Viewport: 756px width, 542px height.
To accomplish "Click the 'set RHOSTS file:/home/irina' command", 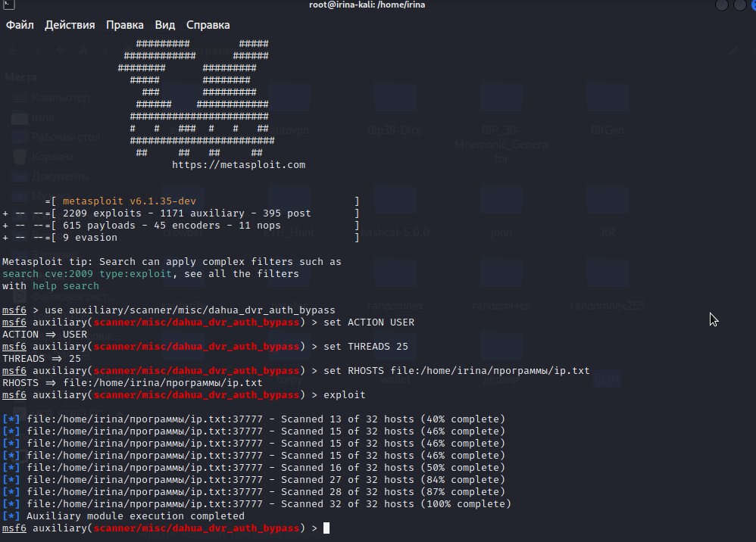I will [457, 370].
